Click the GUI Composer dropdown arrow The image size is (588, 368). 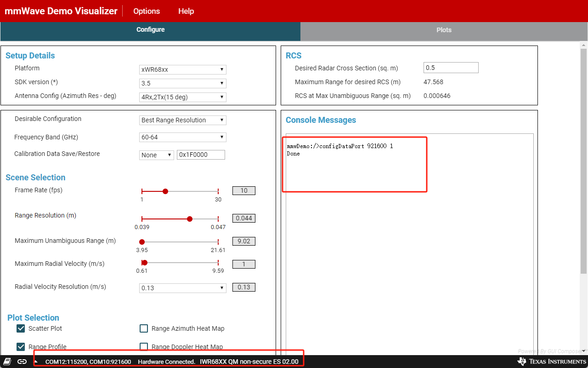(x=582, y=351)
